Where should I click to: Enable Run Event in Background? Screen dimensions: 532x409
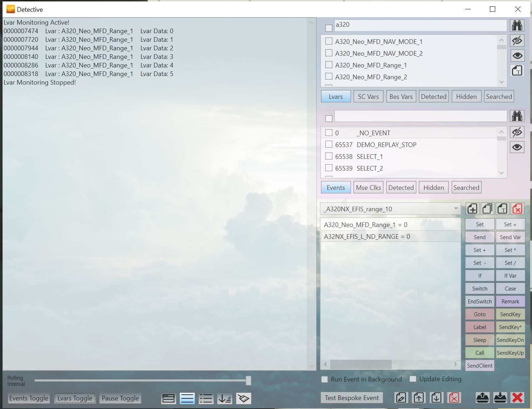coord(325,379)
